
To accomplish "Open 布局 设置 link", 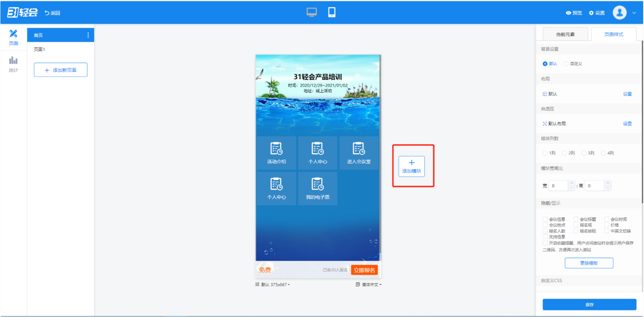I will pyautogui.click(x=627, y=94).
